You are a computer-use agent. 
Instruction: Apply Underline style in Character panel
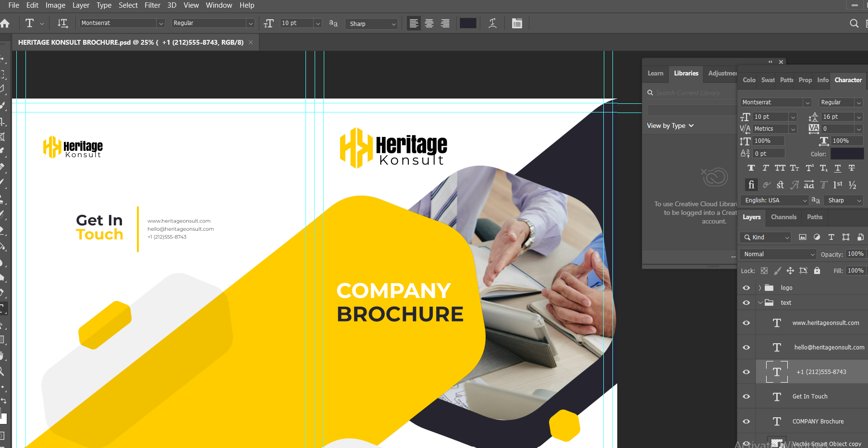point(838,168)
